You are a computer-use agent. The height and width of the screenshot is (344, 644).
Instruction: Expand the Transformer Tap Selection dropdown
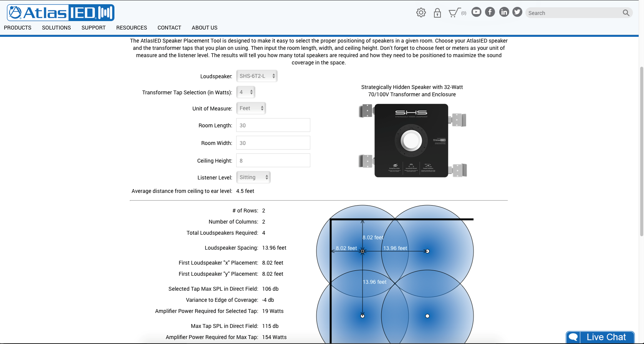point(246,92)
